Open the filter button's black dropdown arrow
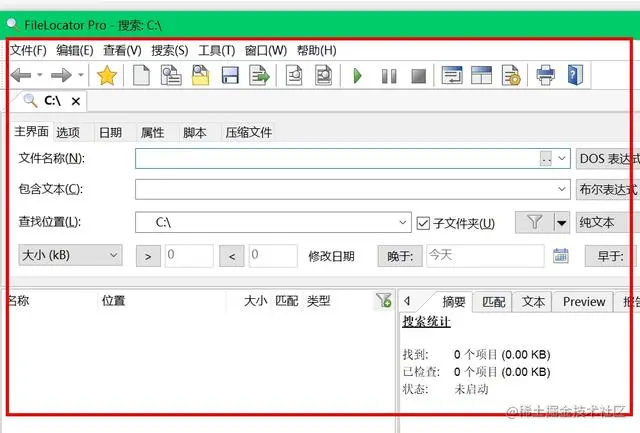The height and width of the screenshot is (433, 640). pyautogui.click(x=562, y=223)
